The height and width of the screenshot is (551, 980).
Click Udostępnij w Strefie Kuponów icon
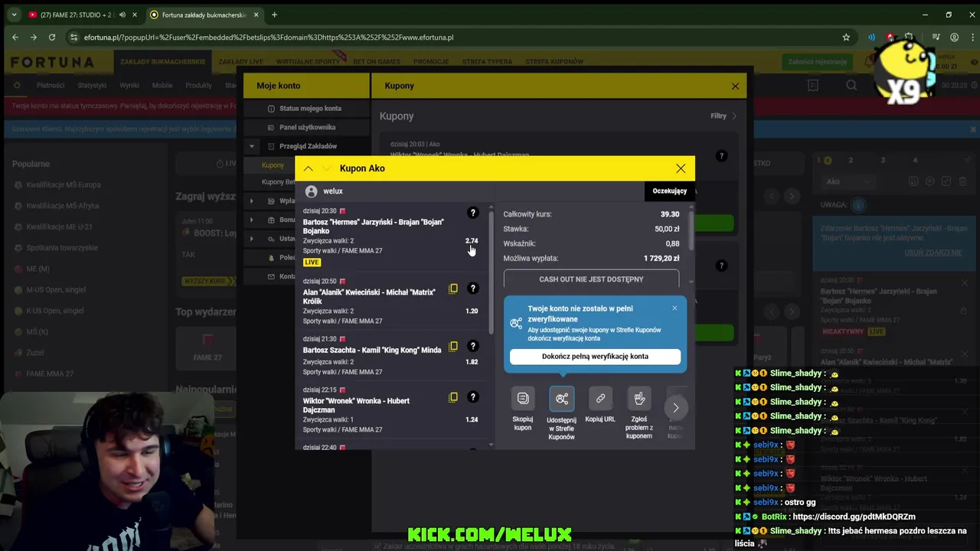pos(561,399)
